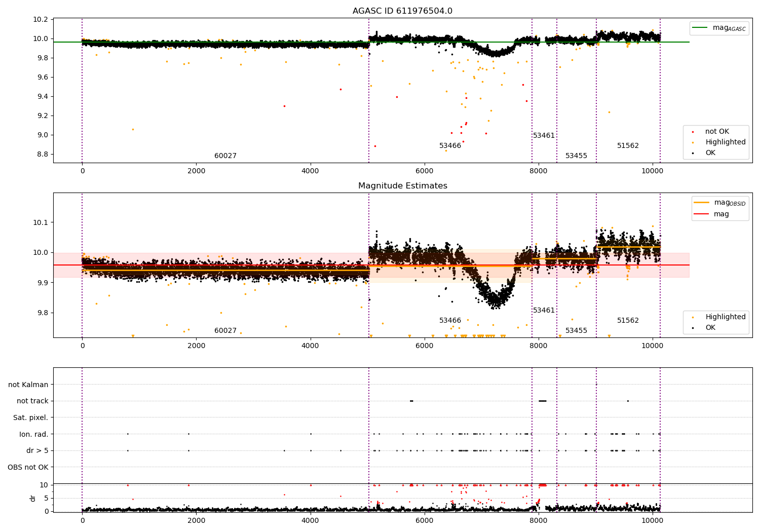760x532 pixels.
Task: Click the 10.1 tick on middle plot y-axis
Action: [x=41, y=222]
